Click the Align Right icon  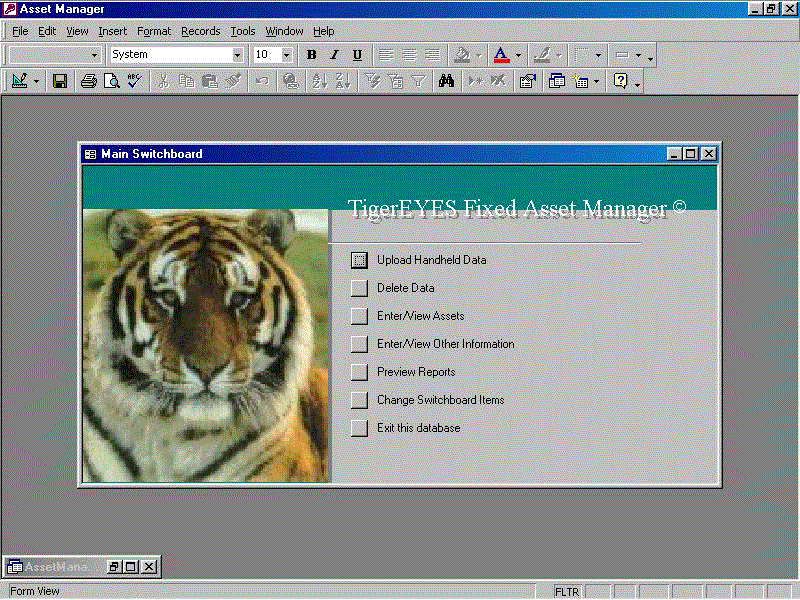(433, 55)
